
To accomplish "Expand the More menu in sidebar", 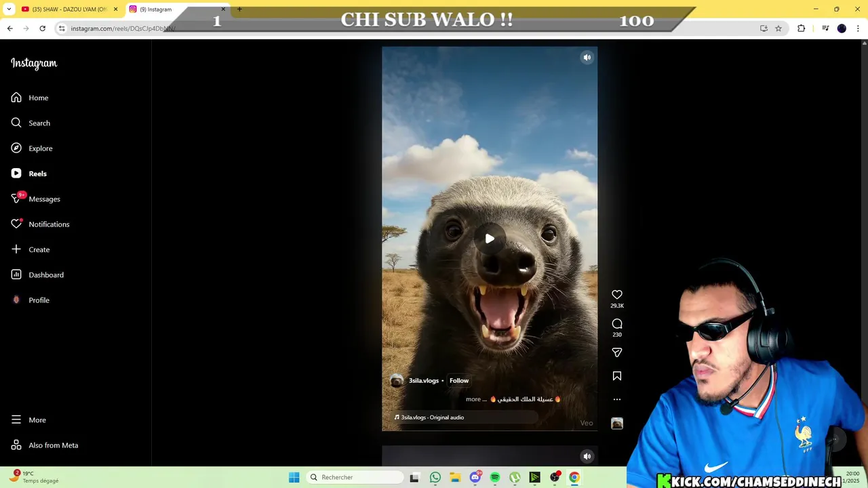I will [x=28, y=420].
